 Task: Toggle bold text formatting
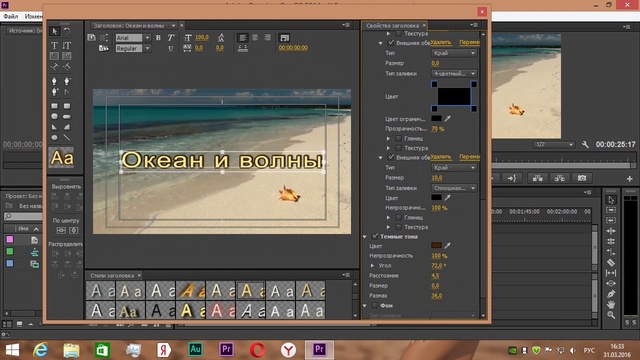coord(158,38)
